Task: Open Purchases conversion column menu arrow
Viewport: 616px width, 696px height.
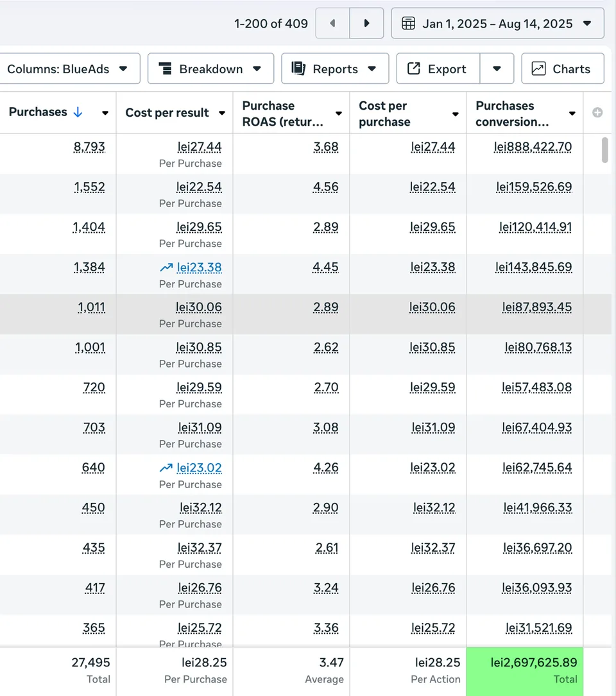Action: click(x=572, y=114)
